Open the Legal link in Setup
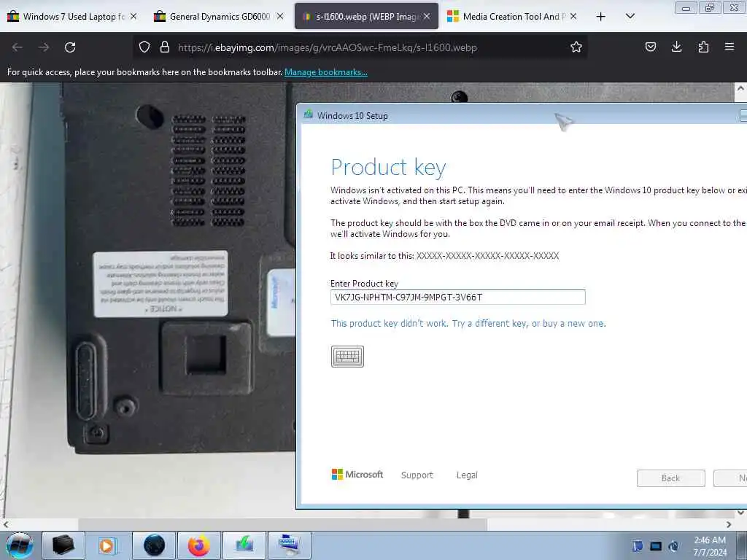The height and width of the screenshot is (560, 747). (467, 475)
